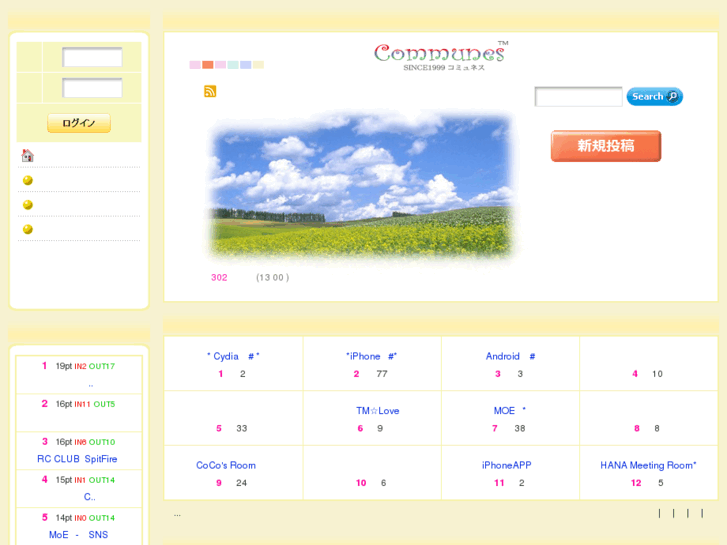Image resolution: width=727 pixels, height=545 pixels.
Task: Open RC CLUB SpitFire ranking link
Action: [x=77, y=459]
